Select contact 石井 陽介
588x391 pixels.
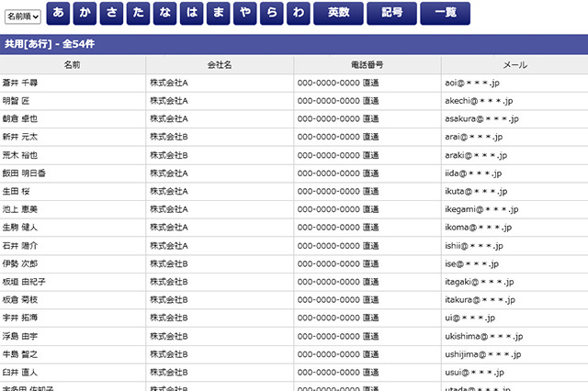pyautogui.click(x=20, y=246)
